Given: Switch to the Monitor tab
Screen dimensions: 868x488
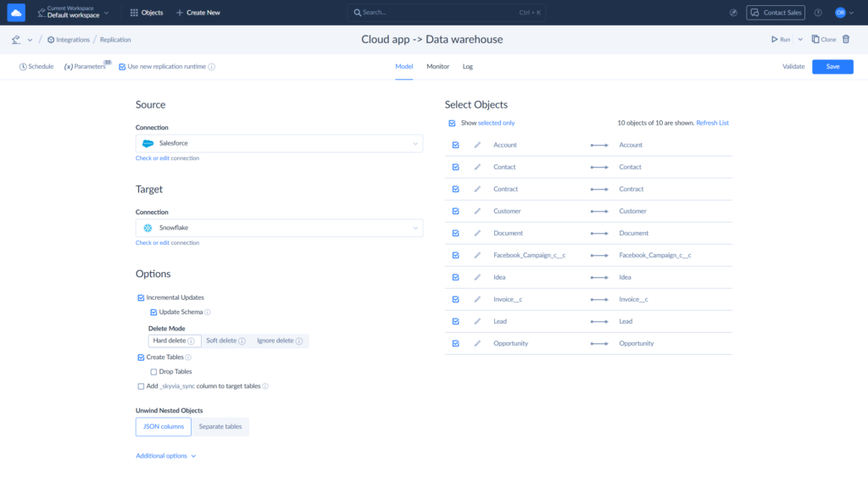Looking at the screenshot, I should [438, 66].
